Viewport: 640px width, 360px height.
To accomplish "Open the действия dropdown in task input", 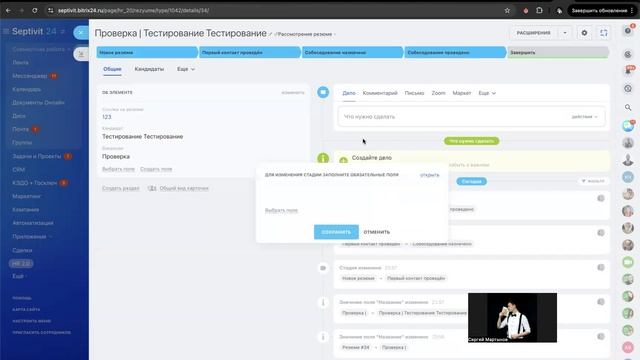I will coord(584,117).
